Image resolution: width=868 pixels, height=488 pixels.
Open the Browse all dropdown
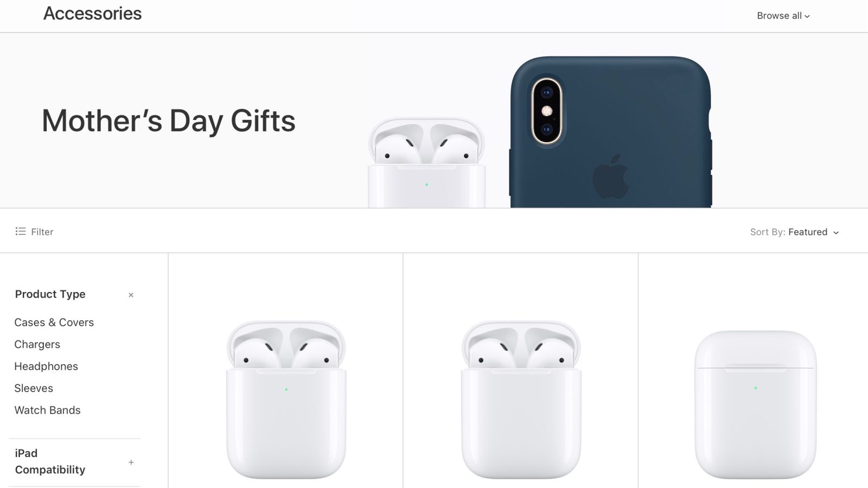point(783,16)
